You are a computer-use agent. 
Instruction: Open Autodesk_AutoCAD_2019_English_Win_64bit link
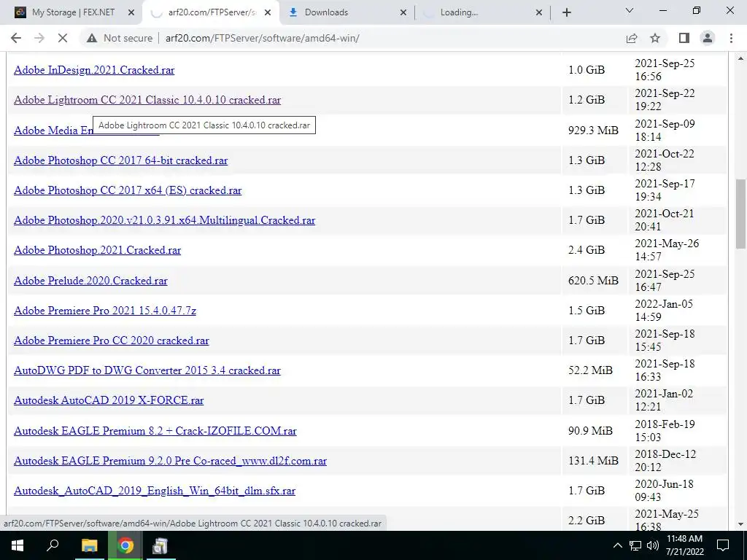tap(155, 491)
